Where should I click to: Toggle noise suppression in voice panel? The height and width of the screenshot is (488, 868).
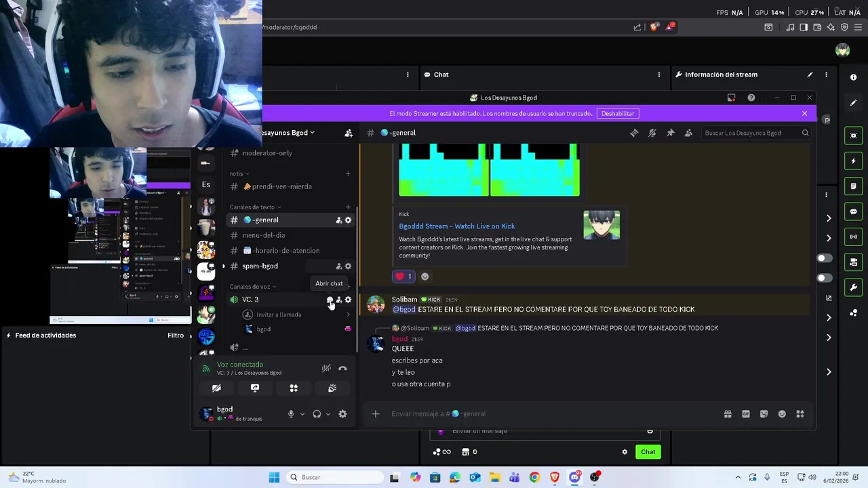click(326, 369)
